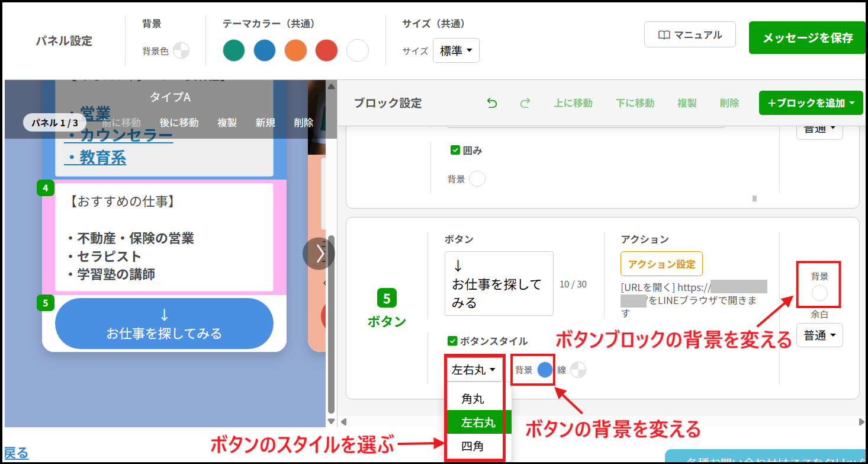Click next panel chevron arrow

click(319, 254)
